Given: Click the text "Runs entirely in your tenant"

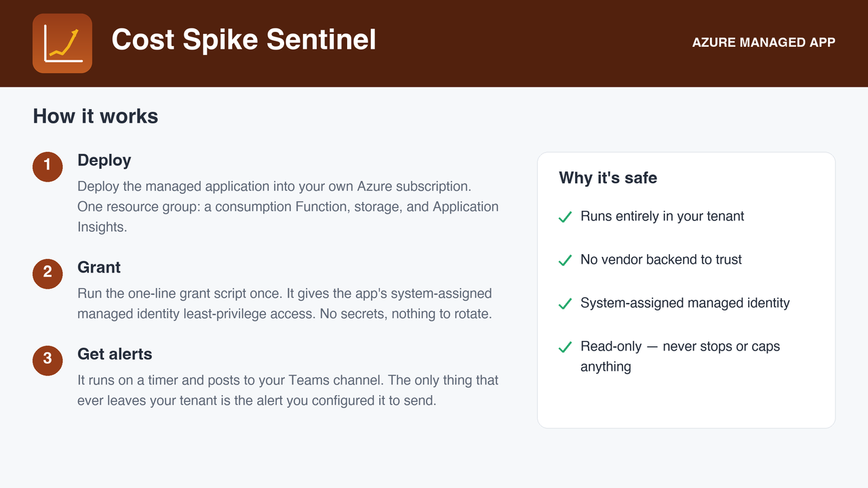Looking at the screenshot, I should pyautogui.click(x=663, y=216).
